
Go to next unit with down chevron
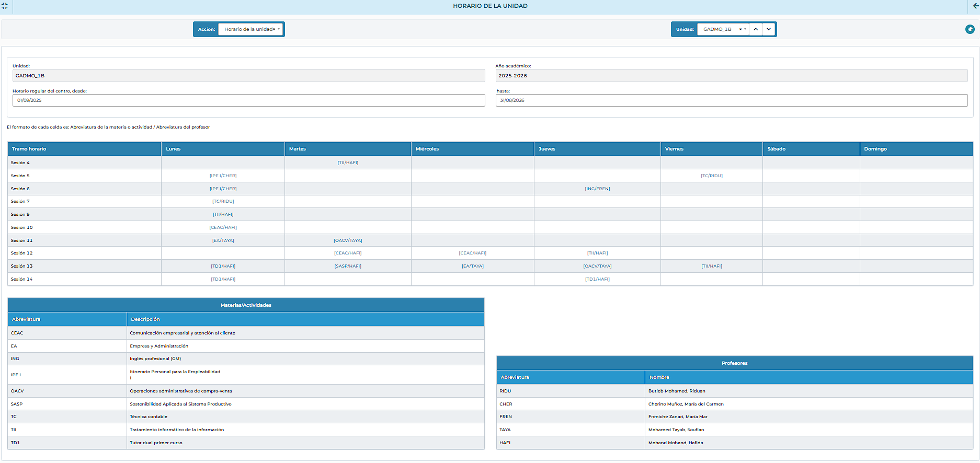(x=768, y=29)
